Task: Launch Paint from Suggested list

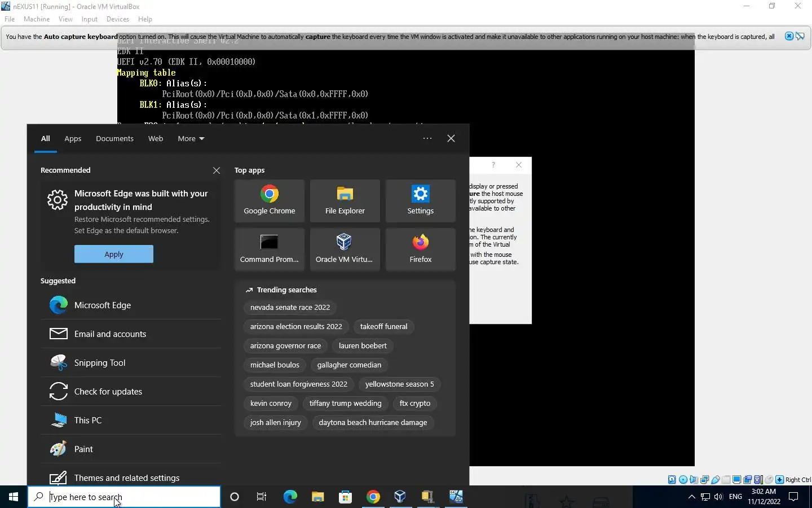Action: pos(131,449)
